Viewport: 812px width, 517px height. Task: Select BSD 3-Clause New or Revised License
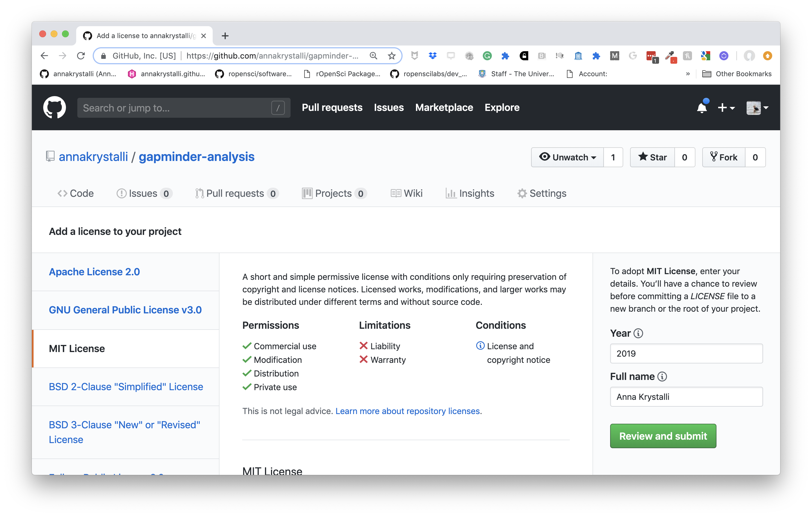tap(125, 432)
